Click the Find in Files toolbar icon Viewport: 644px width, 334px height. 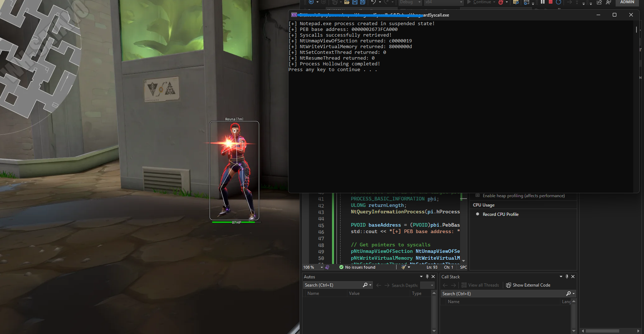(516, 2)
